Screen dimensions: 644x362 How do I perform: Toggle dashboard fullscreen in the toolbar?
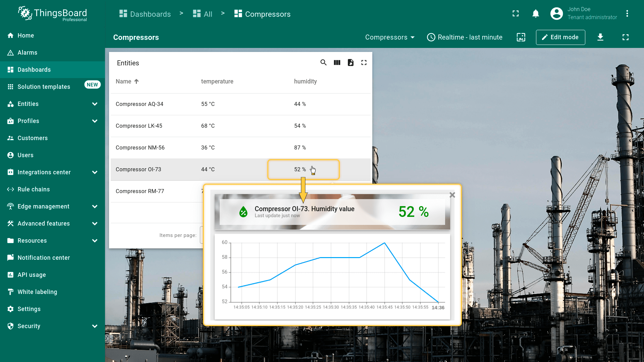[626, 37]
